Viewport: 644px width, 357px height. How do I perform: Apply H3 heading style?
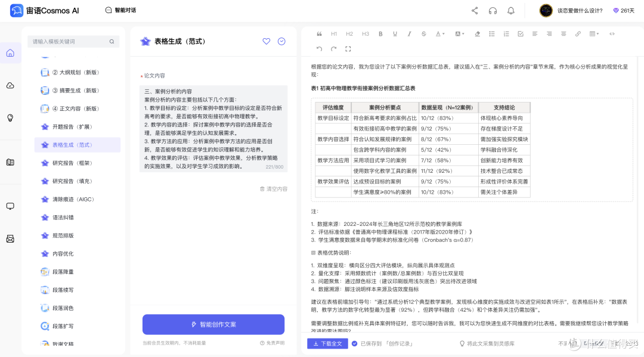[366, 34]
